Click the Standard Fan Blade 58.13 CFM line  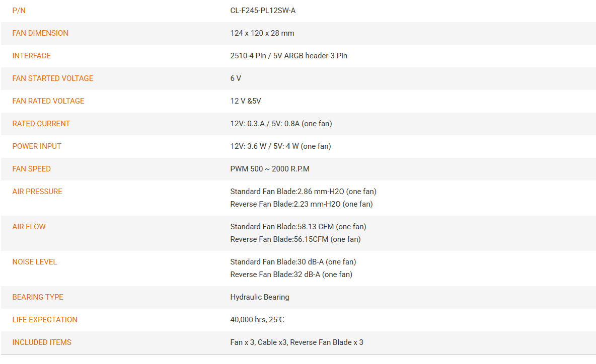[298, 227]
